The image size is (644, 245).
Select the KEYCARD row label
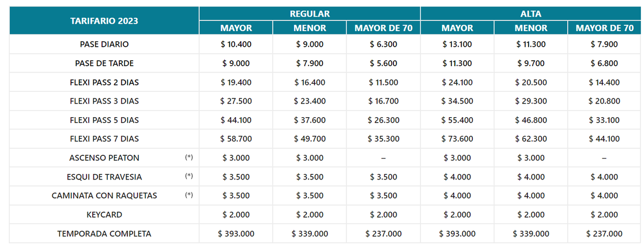tap(104, 214)
